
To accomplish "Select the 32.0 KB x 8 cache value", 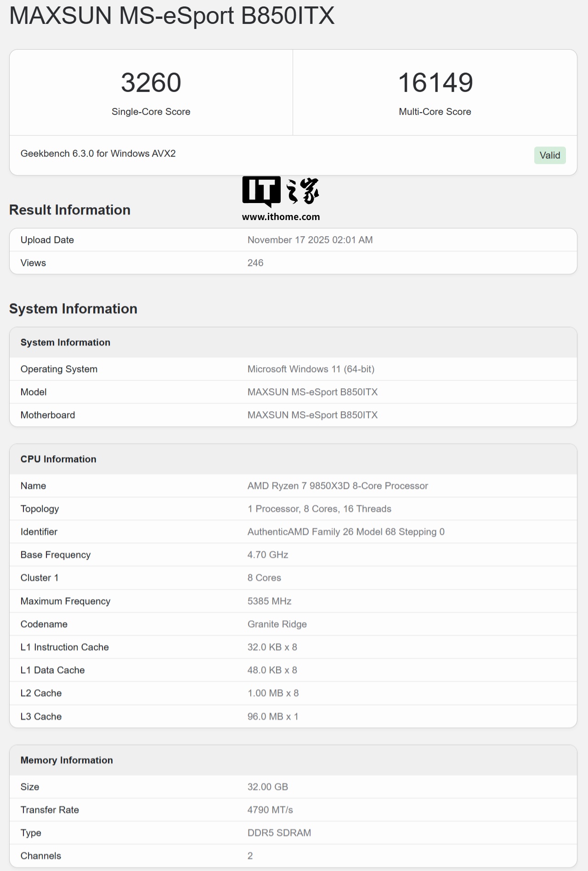I will (272, 647).
